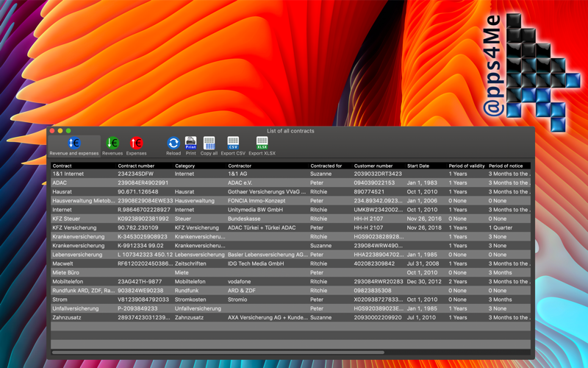Click contract number 23AG42TH-9877
588x368 pixels.
[x=140, y=282]
